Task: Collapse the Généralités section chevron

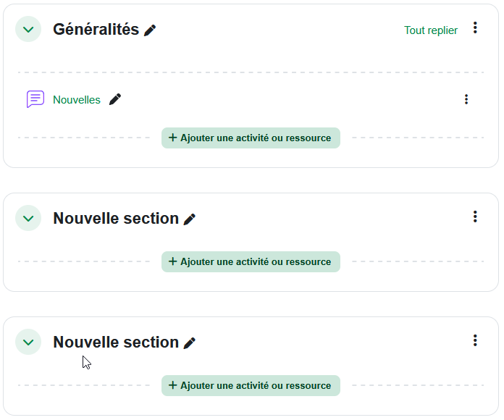Action: click(x=28, y=30)
